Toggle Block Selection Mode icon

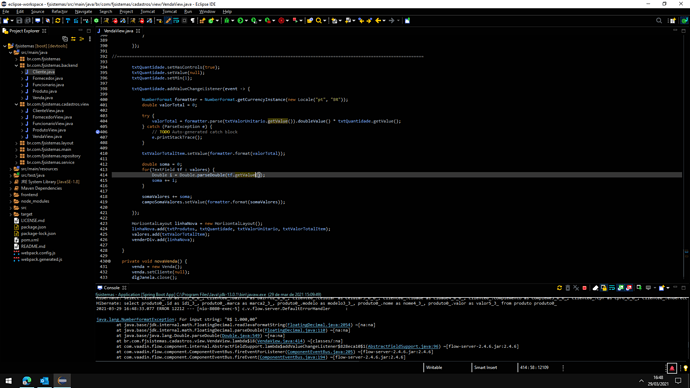click(184, 20)
